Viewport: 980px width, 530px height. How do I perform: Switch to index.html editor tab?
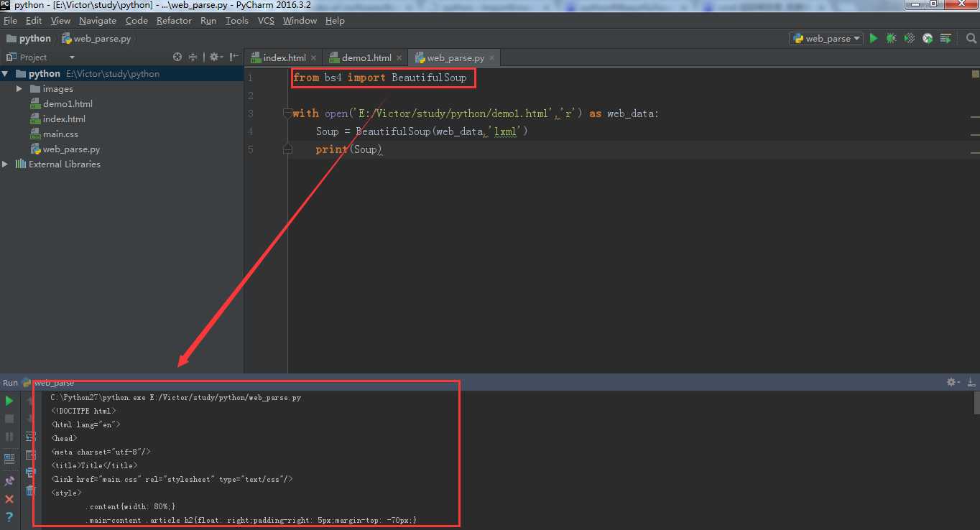click(284, 57)
